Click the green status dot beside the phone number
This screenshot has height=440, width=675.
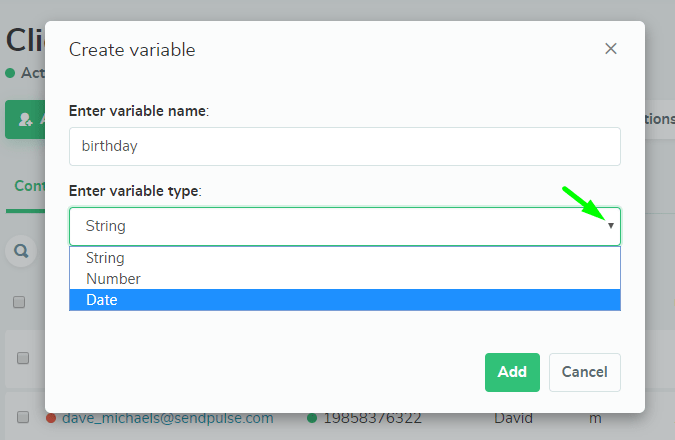click(313, 417)
